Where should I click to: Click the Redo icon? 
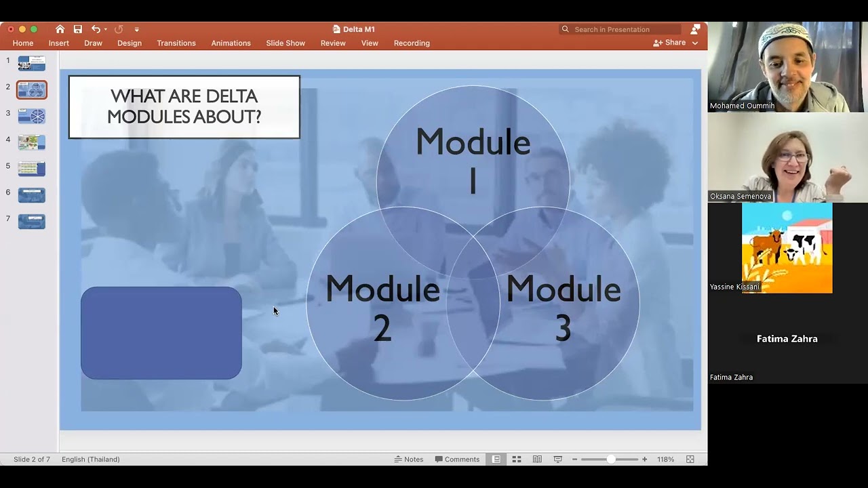pos(119,29)
